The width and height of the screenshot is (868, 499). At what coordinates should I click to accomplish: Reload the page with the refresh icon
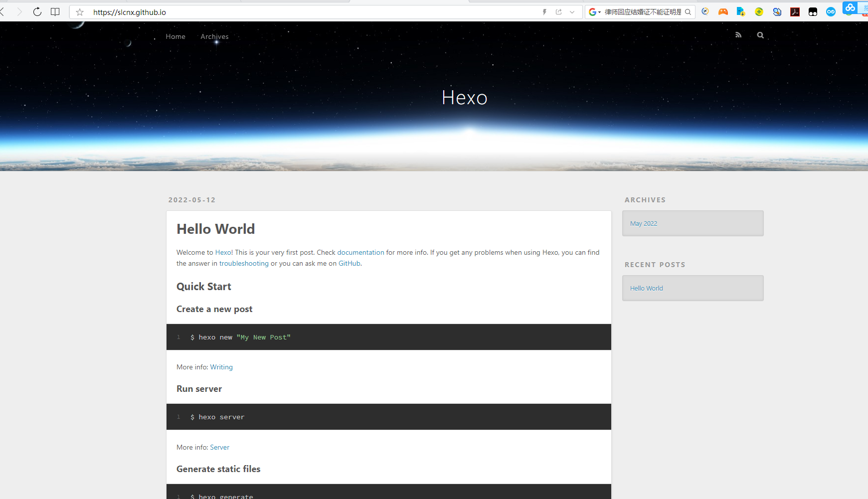tap(37, 12)
